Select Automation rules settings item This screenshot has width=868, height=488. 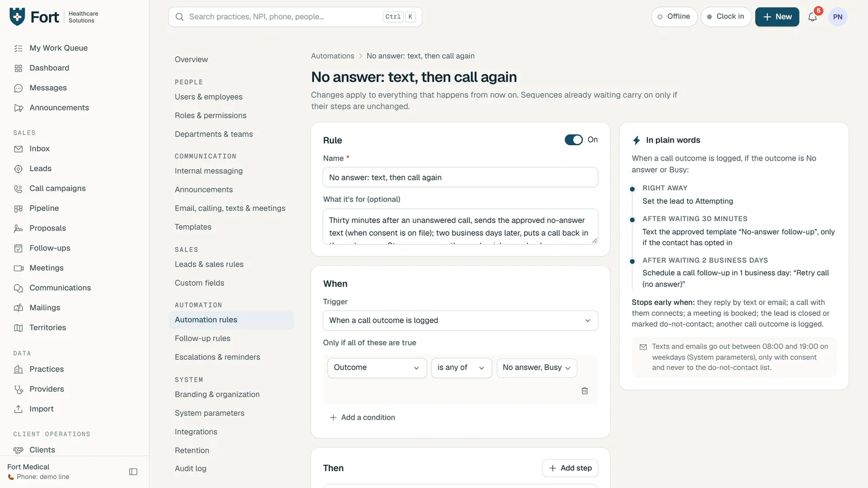232,320
